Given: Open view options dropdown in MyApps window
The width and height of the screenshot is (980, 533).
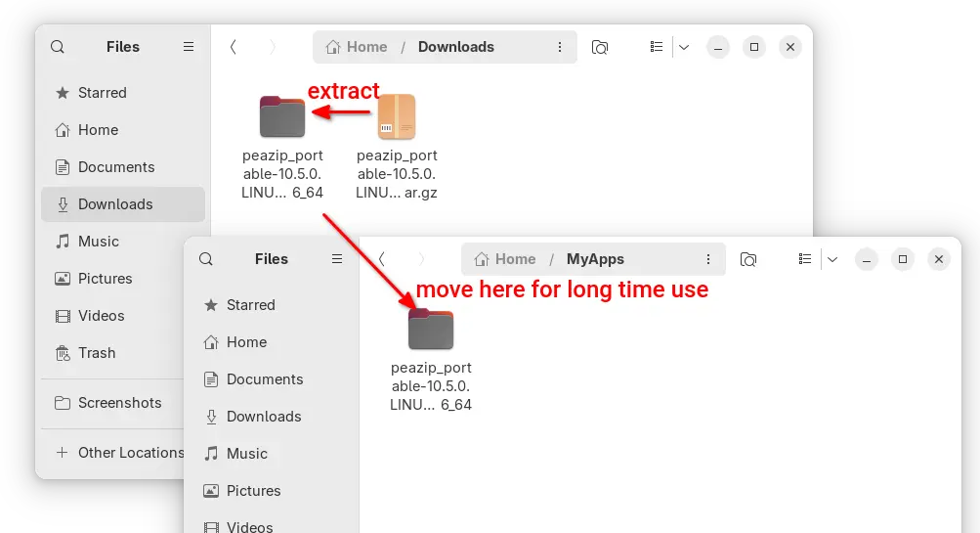Looking at the screenshot, I should [x=832, y=259].
